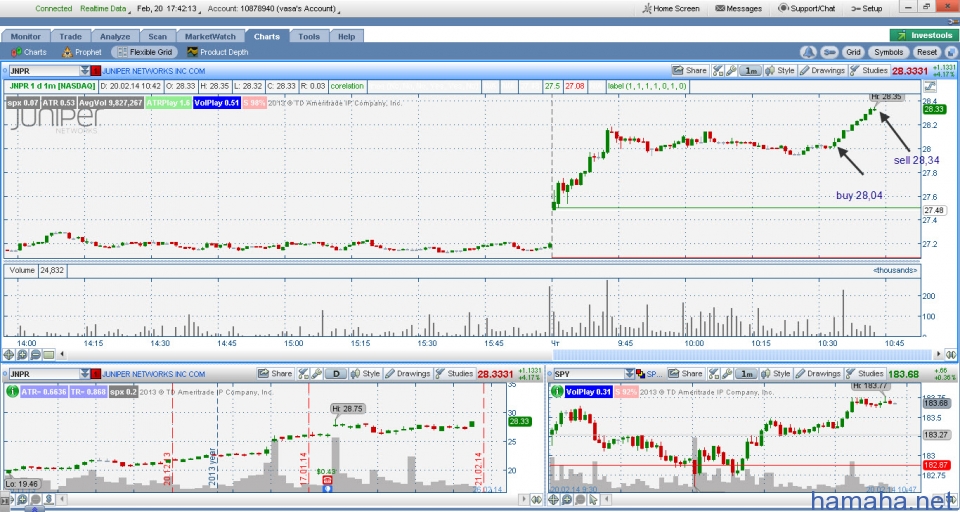Open the Drawings menu on the main chart
The height and width of the screenshot is (512, 960).
coord(822,70)
